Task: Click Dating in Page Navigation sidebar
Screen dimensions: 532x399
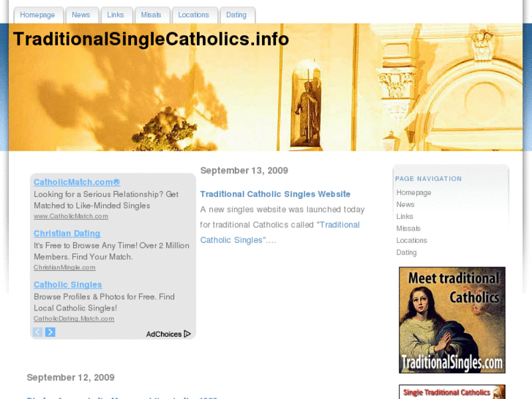Action: pyautogui.click(x=406, y=253)
